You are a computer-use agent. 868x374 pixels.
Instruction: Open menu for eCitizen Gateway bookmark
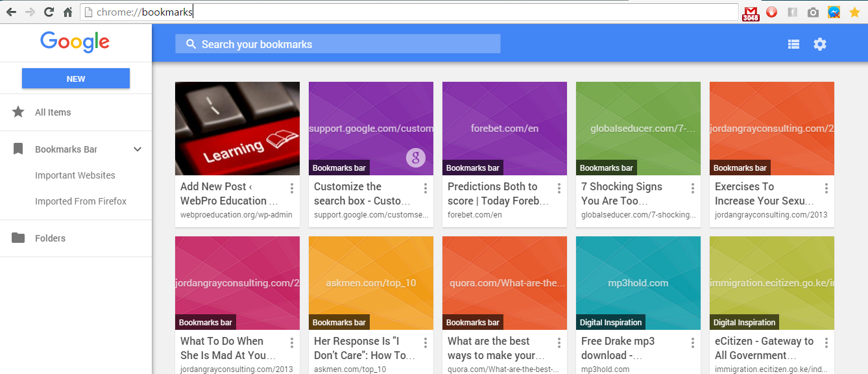point(826,343)
